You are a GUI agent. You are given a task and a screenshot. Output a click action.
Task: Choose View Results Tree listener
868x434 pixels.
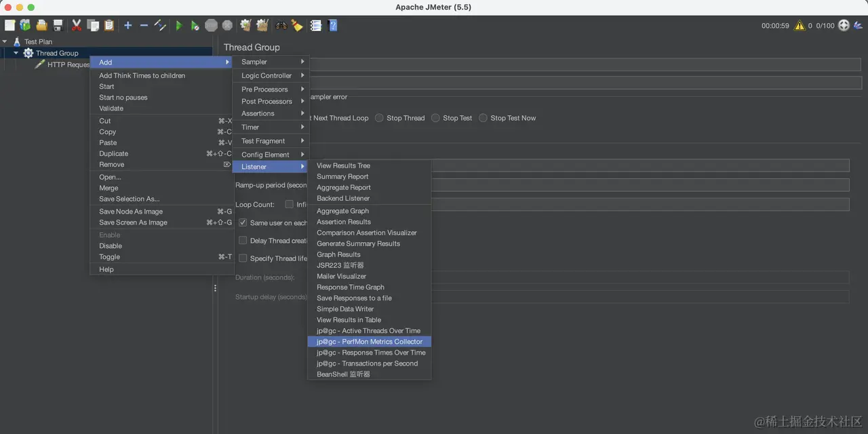[370, 165]
